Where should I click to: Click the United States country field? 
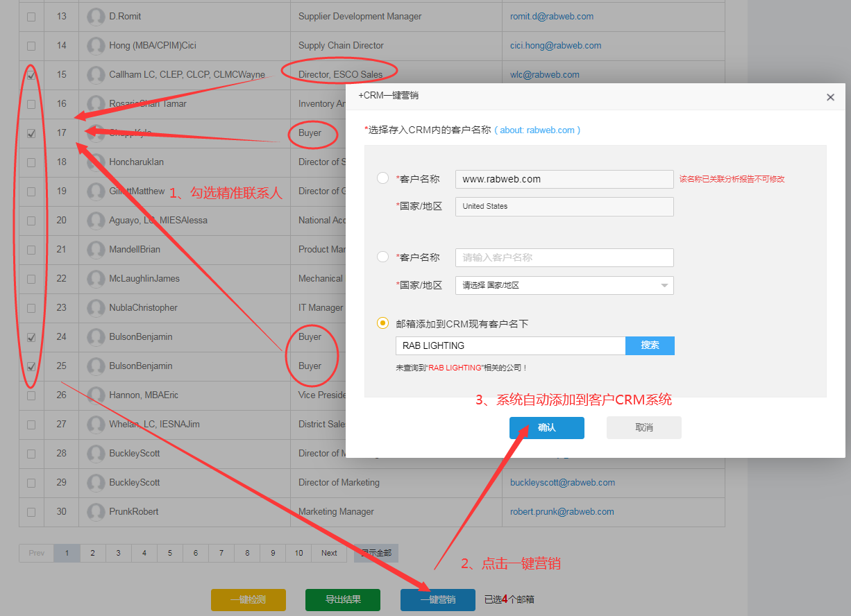coord(564,207)
